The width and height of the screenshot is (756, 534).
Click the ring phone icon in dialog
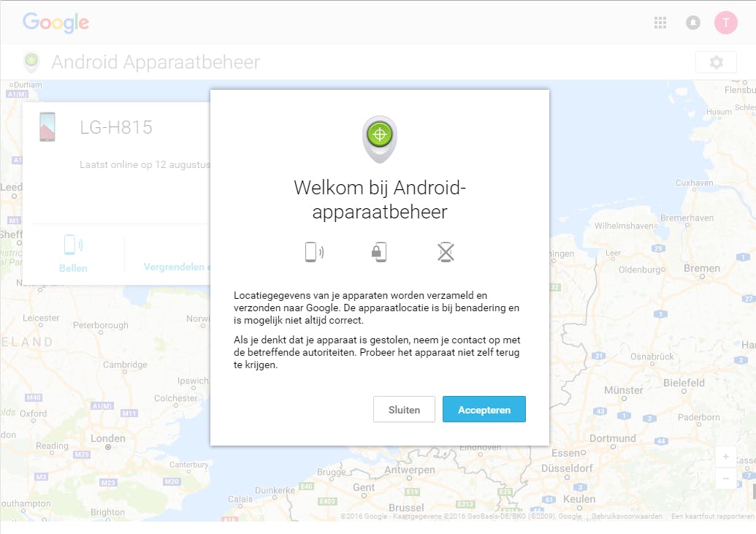314,252
